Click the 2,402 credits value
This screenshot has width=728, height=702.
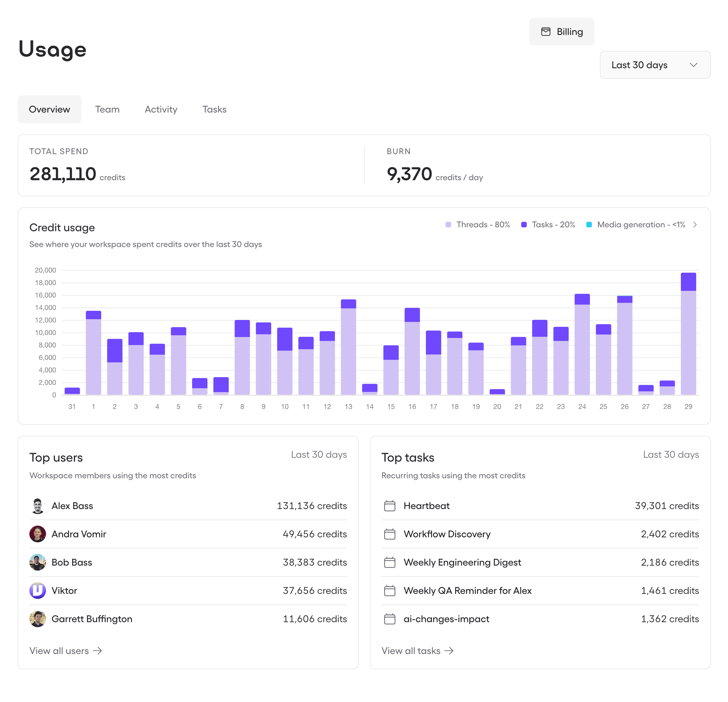point(670,534)
